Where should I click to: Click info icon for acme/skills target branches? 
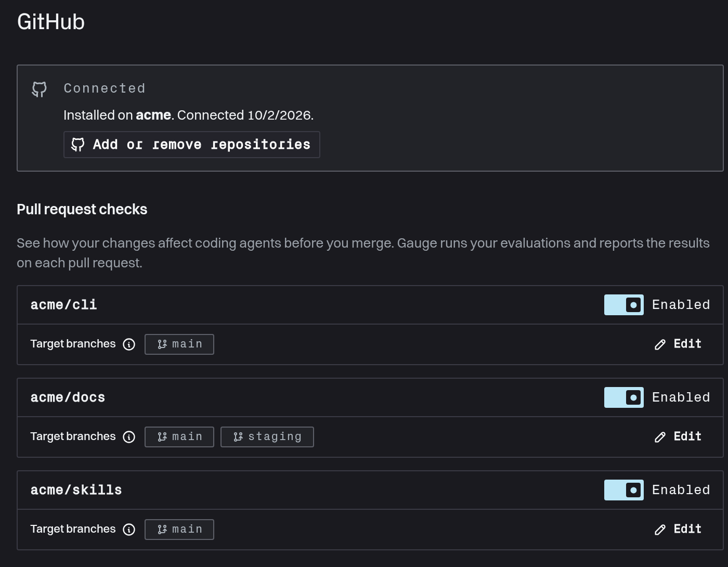coord(129,530)
